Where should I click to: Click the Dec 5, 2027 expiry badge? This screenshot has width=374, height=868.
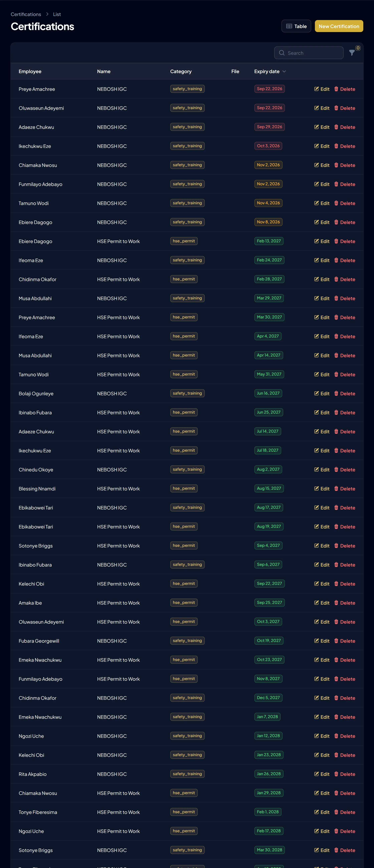[x=268, y=698]
